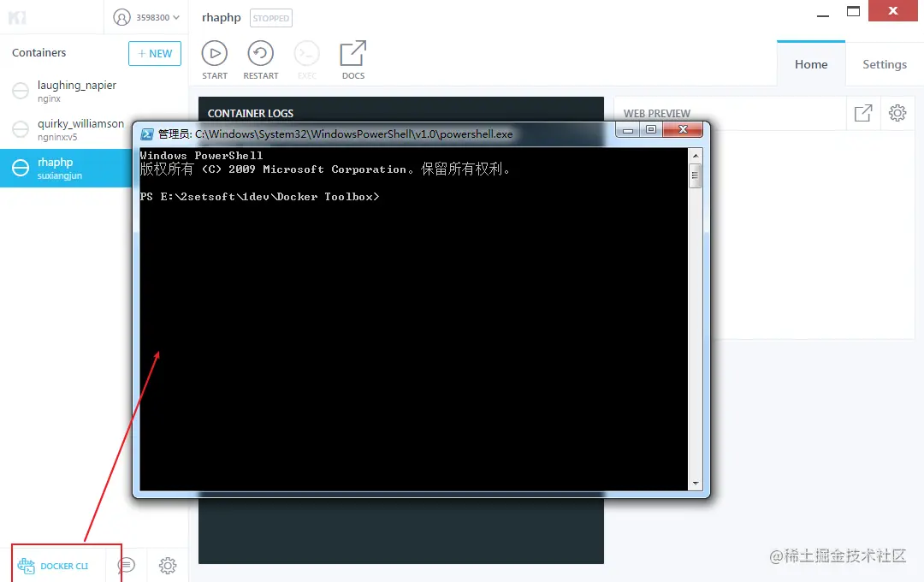The image size is (924, 582).
Task: Open web preview in external browser icon
Action: coord(863,113)
